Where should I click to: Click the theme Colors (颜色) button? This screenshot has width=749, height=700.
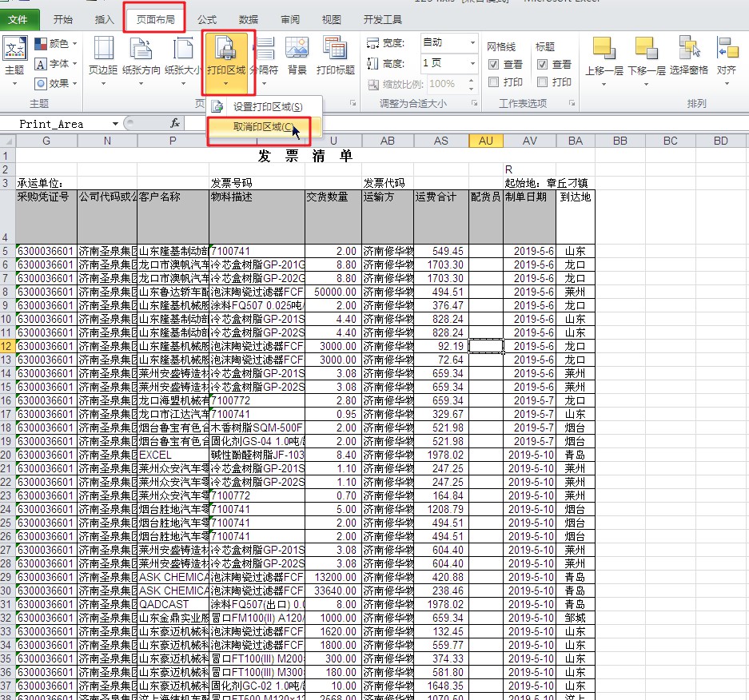[58, 43]
